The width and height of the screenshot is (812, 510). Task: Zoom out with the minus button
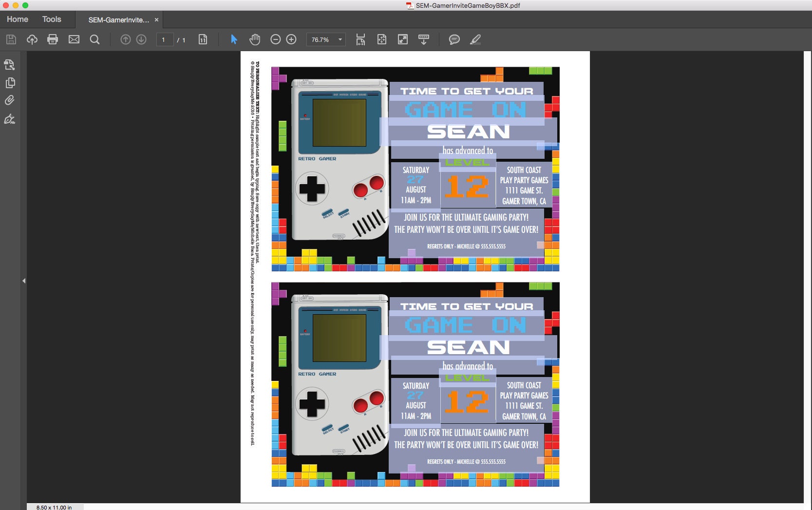(x=276, y=39)
